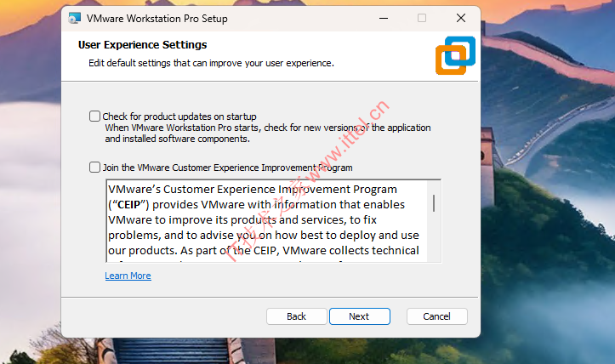The image size is (615, 364).
Task: Go to previous step with Back
Action: pyautogui.click(x=296, y=316)
